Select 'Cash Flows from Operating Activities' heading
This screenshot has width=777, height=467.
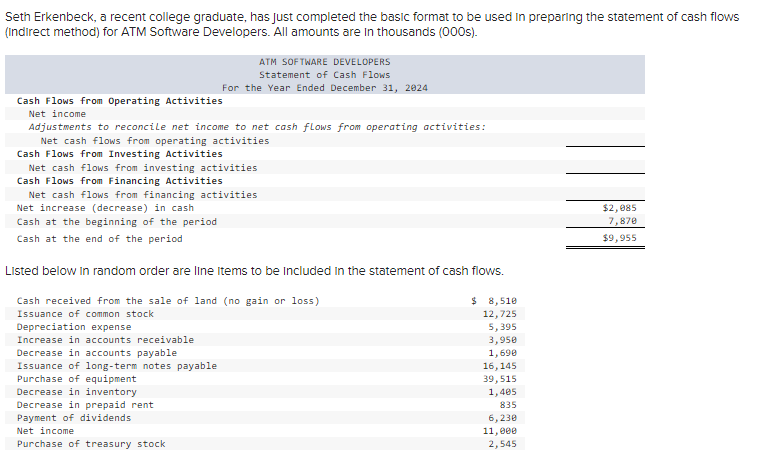(x=119, y=101)
